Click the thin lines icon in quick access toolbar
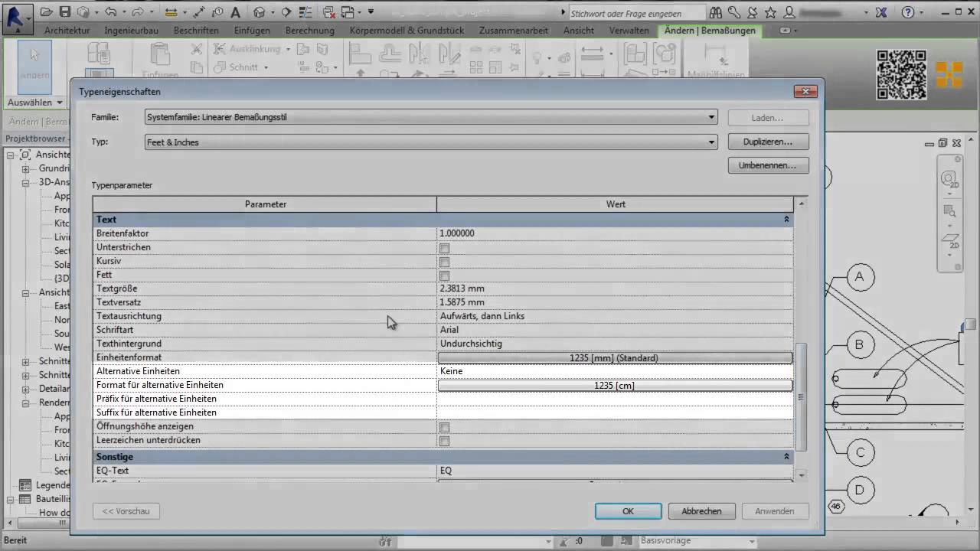980x551 pixels. click(305, 12)
